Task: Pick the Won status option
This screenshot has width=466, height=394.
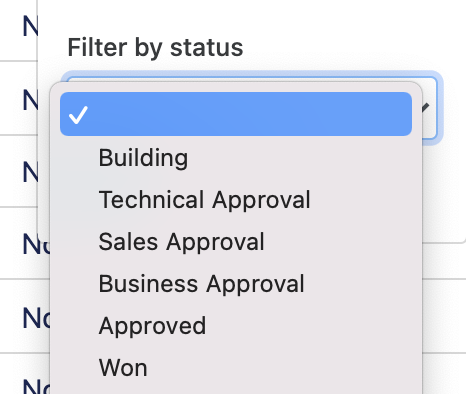Action: pyautogui.click(x=123, y=368)
